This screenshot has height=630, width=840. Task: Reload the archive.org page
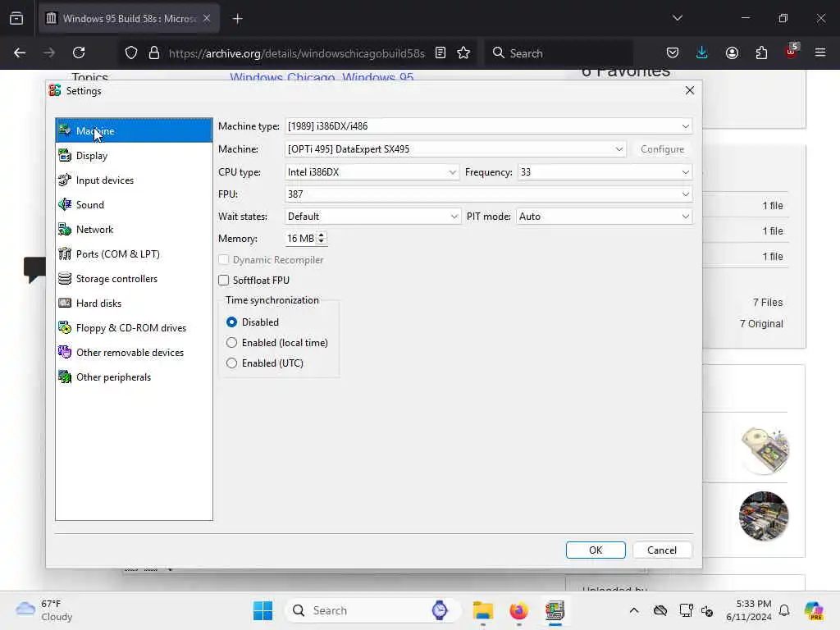tap(79, 52)
